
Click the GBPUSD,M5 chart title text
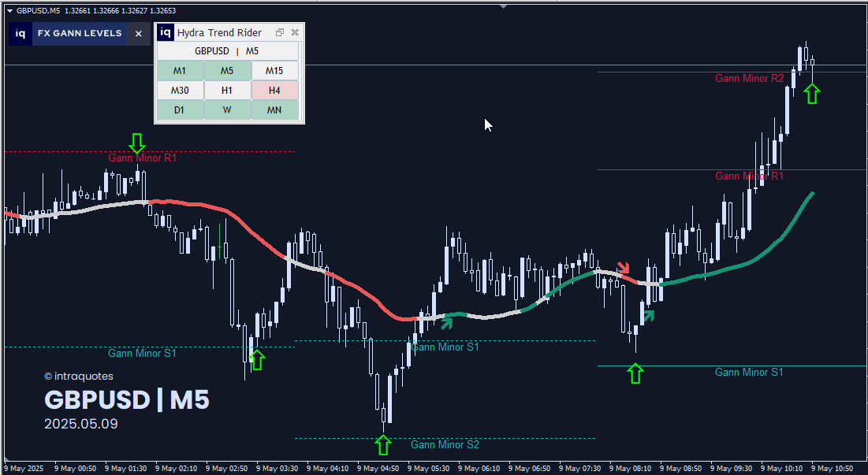(x=38, y=10)
